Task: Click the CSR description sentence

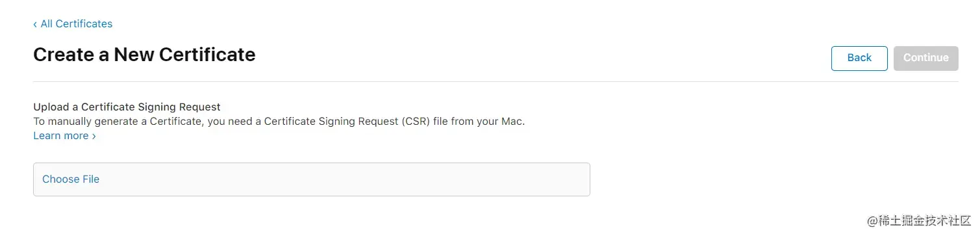Action: (x=279, y=122)
